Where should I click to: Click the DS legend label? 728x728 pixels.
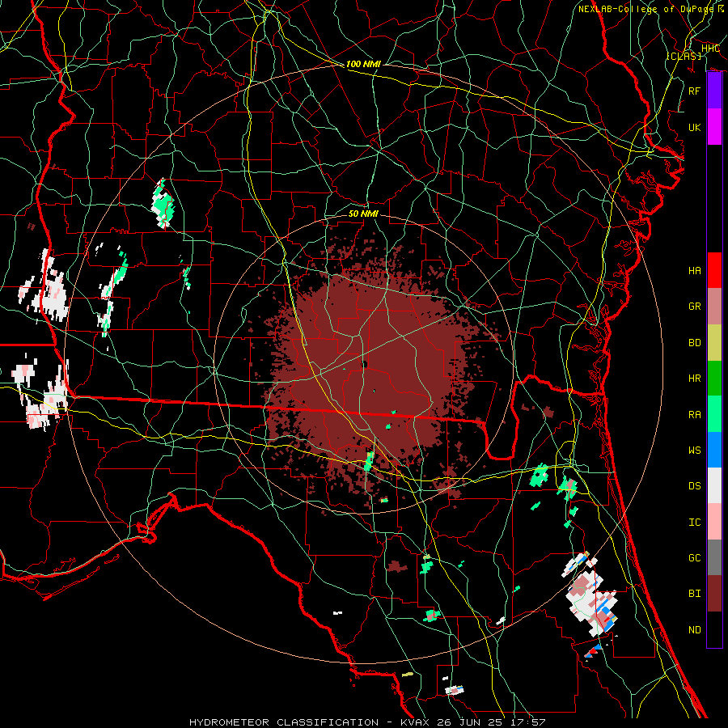point(694,486)
